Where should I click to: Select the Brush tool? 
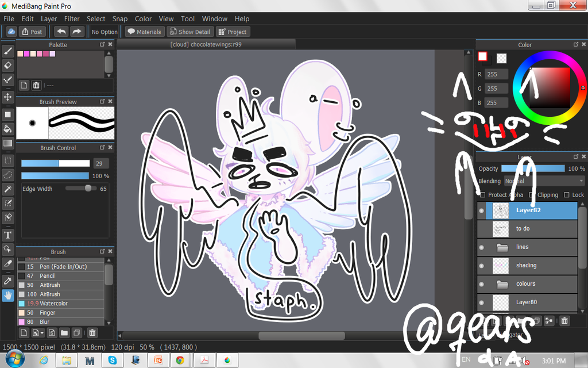8,51
